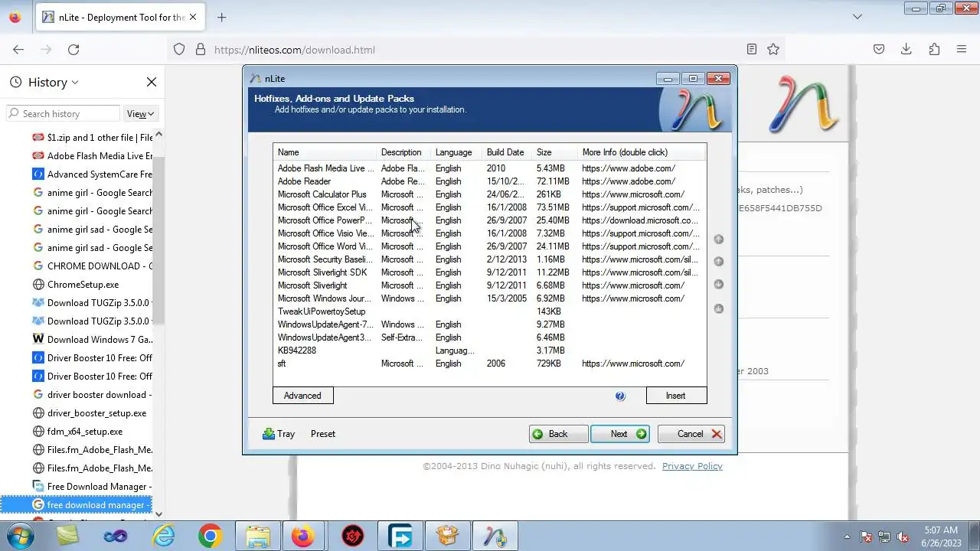The height and width of the screenshot is (551, 980).
Task: Open the Save to Pocket icon
Action: tap(879, 50)
